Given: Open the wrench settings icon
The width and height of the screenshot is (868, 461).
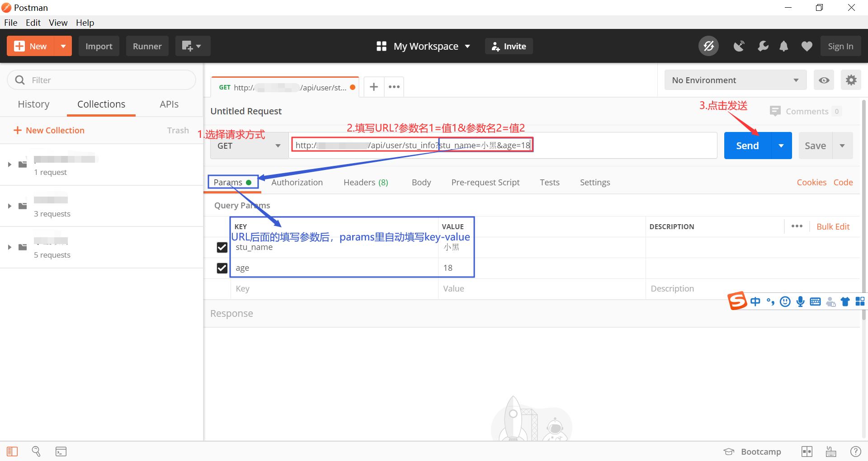Looking at the screenshot, I should pyautogui.click(x=763, y=46).
